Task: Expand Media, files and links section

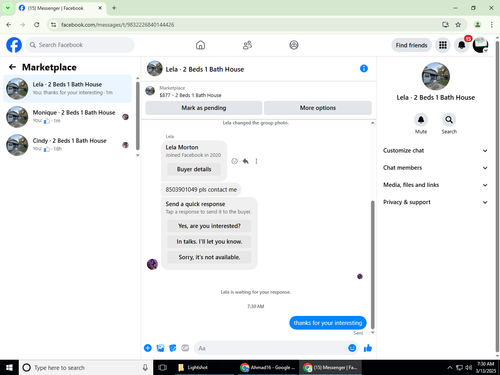Action: tap(435, 185)
